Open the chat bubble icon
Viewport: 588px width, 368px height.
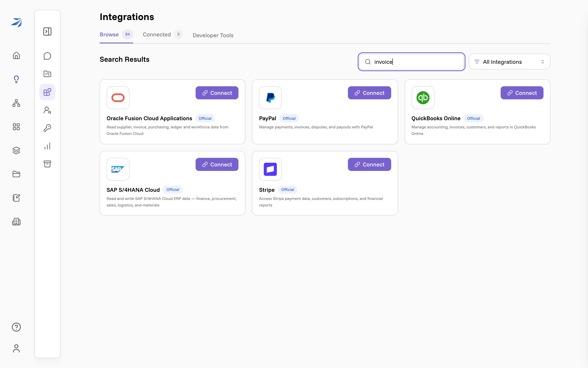point(47,56)
